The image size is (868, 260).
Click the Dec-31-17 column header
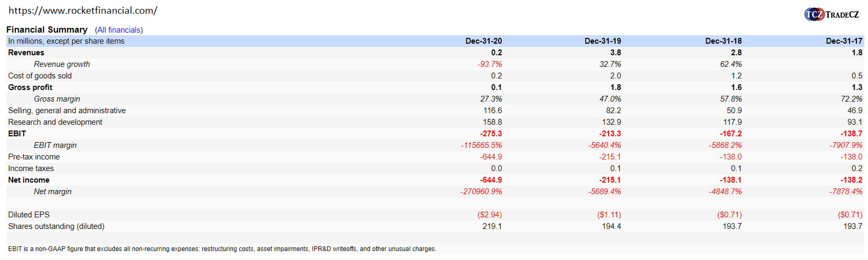pyautogui.click(x=844, y=41)
